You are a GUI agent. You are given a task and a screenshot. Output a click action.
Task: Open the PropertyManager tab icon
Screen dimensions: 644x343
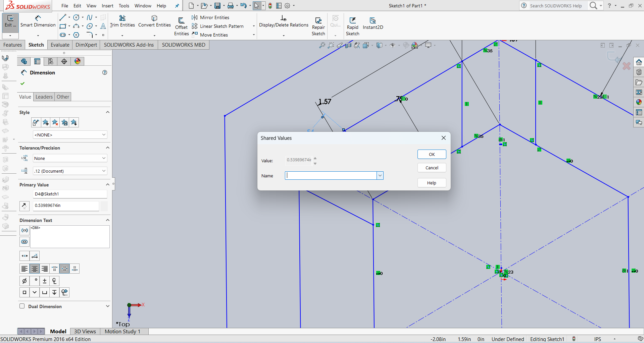(x=37, y=61)
